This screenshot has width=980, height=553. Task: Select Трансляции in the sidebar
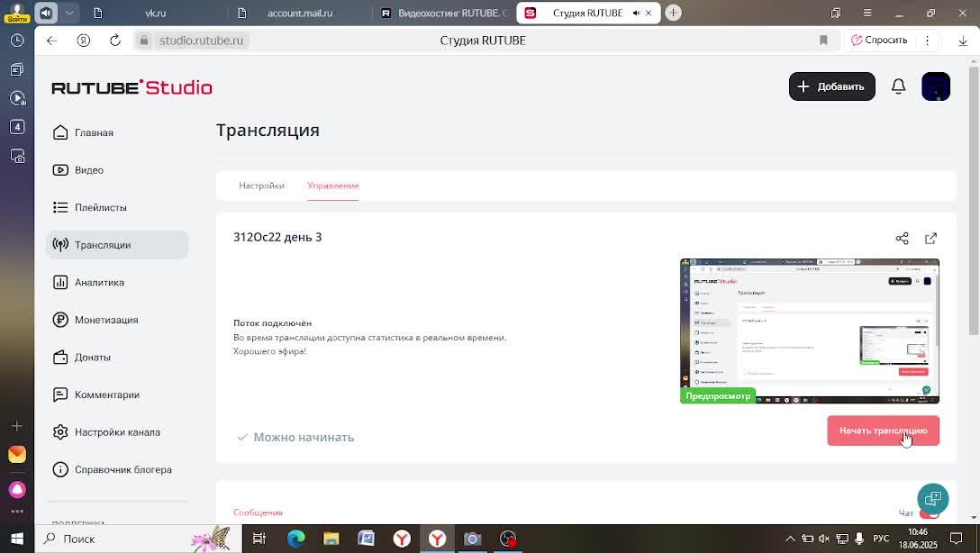coord(117,245)
